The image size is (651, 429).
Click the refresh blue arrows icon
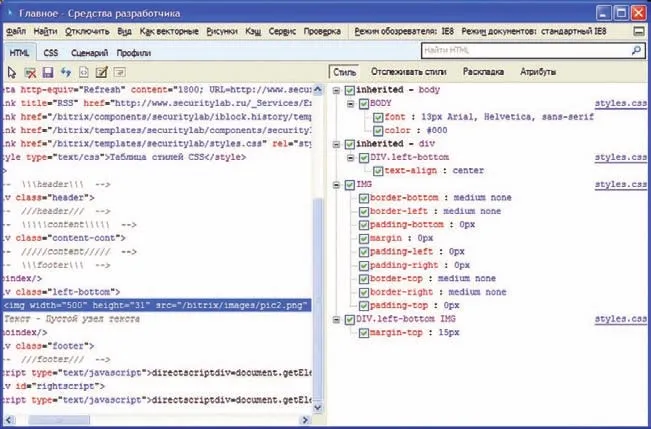pyautogui.click(x=66, y=73)
